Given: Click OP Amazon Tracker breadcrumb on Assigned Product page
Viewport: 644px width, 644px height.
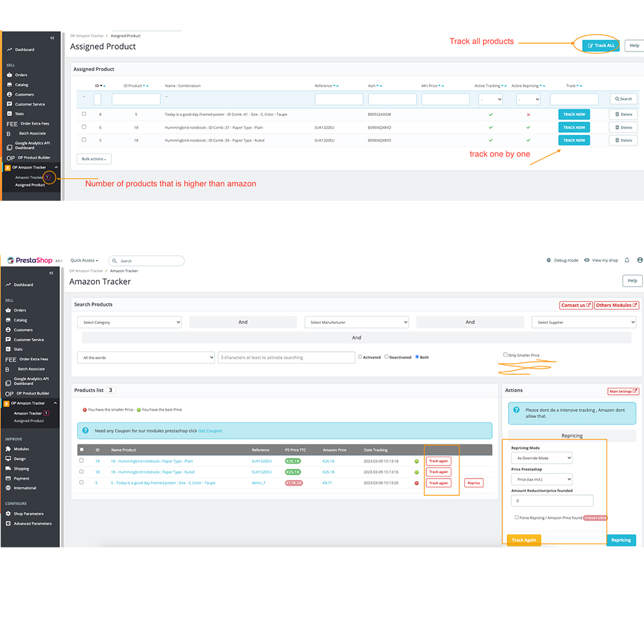Looking at the screenshot, I should [x=87, y=36].
